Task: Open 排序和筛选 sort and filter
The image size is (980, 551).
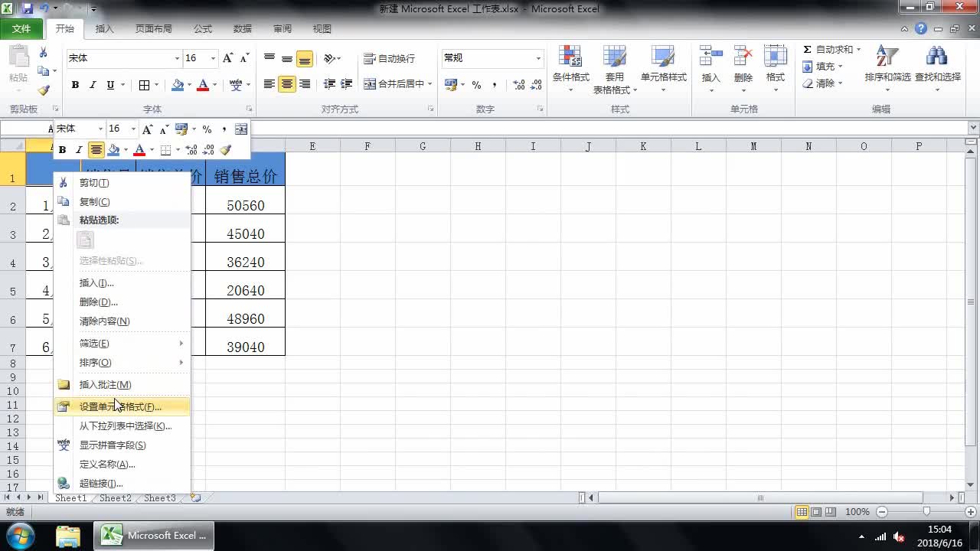Action: pos(887,69)
